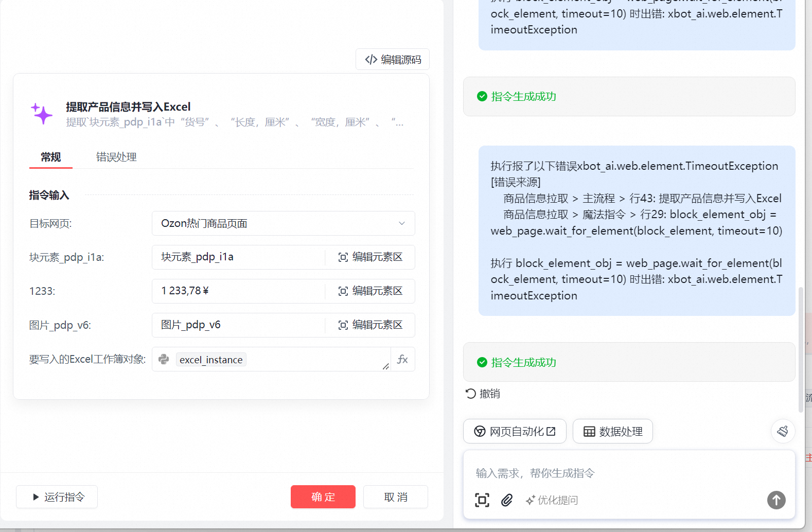Click the dropdown chevron in 目标网页 field
Image resolution: width=812 pixels, height=532 pixels.
tap(402, 223)
